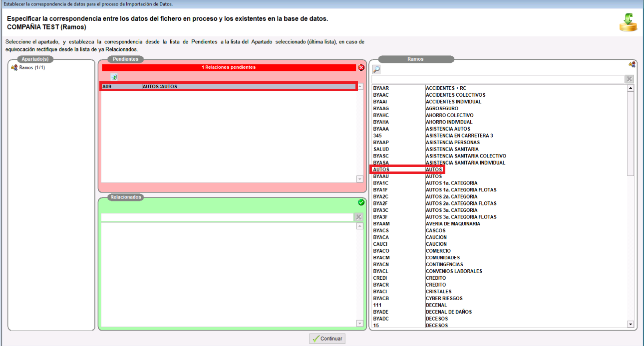Select the AUTOS row with code AUTOS
The image size is (644, 346).
click(499, 170)
